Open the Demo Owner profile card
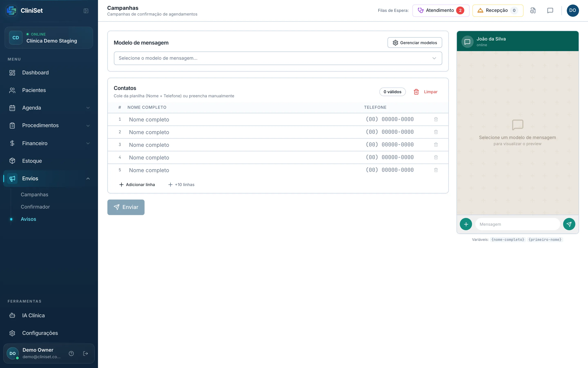Image resolution: width=588 pixels, height=368 pixels. tap(49, 353)
